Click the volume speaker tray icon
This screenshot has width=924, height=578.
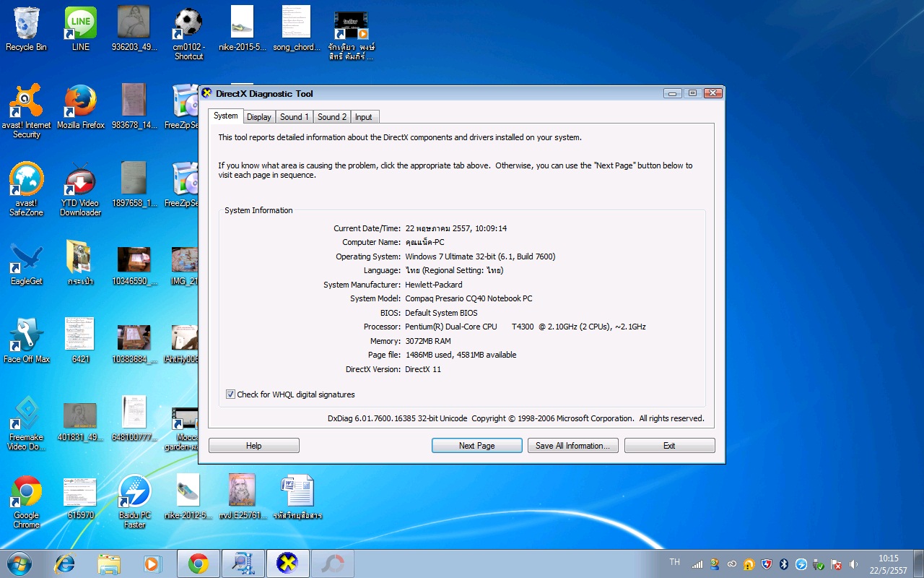(x=854, y=564)
